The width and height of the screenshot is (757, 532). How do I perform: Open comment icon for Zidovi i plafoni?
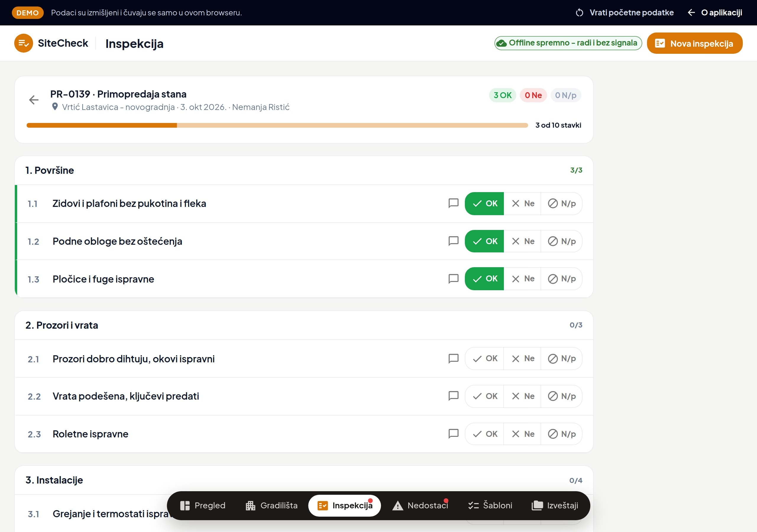(453, 203)
